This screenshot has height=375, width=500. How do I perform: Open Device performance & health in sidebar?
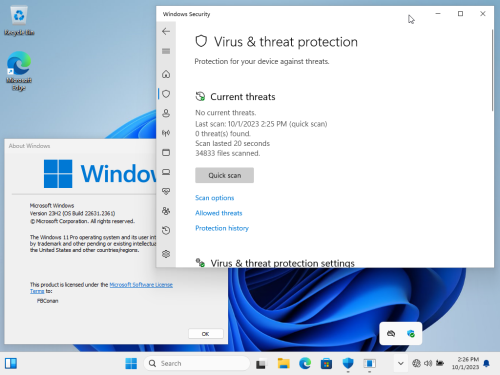(166, 191)
